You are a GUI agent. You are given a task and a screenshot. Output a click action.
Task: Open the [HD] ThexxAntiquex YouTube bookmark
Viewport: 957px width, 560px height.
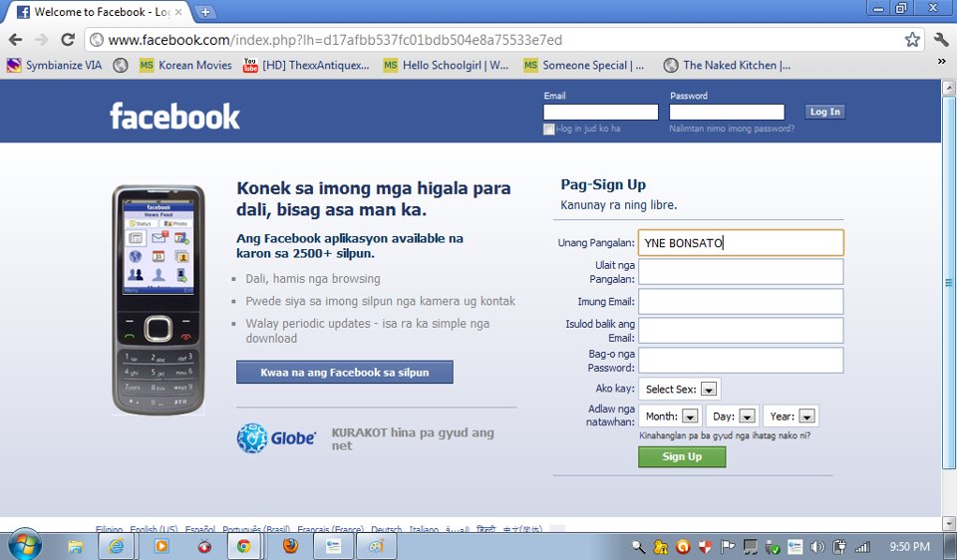click(306, 66)
